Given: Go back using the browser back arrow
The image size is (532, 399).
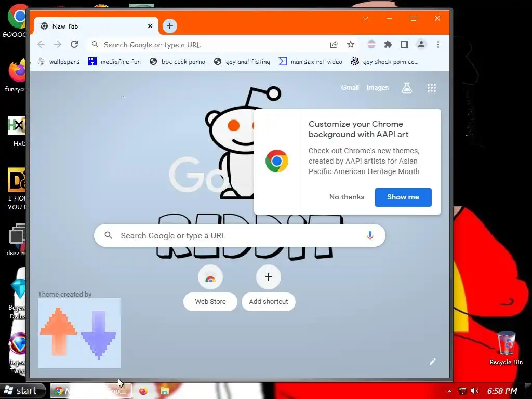Looking at the screenshot, I should pyautogui.click(x=41, y=45).
